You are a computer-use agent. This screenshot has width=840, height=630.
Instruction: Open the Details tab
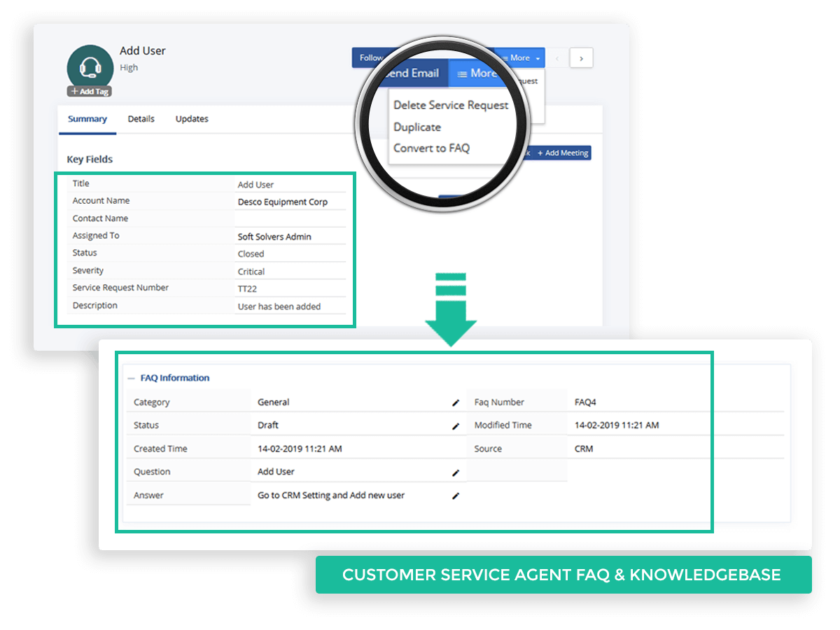[x=141, y=119]
